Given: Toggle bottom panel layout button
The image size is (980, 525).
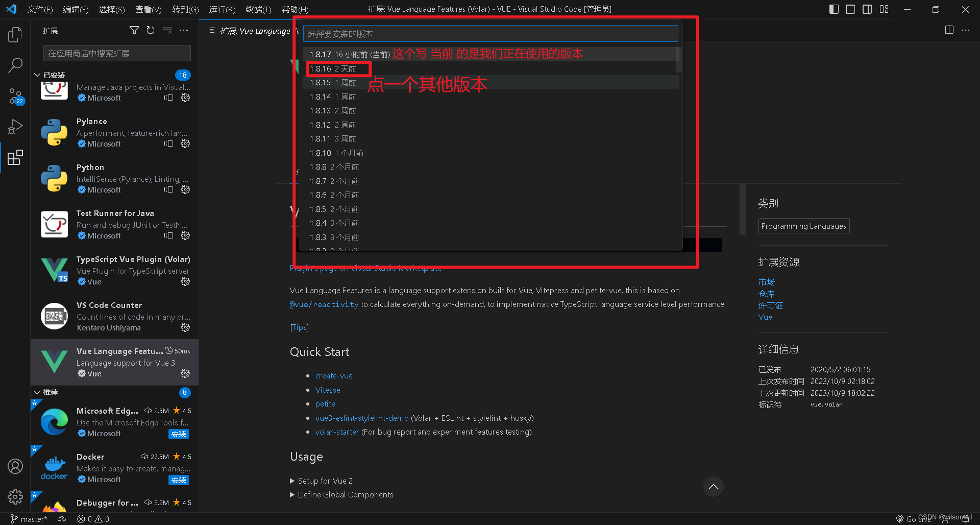Looking at the screenshot, I should click(850, 9).
